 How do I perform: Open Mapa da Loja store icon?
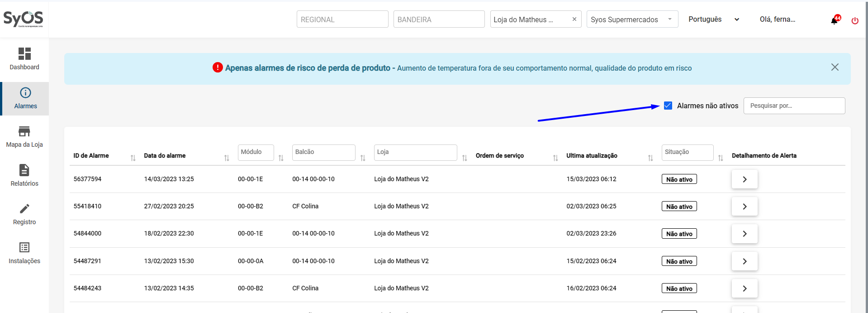(24, 131)
